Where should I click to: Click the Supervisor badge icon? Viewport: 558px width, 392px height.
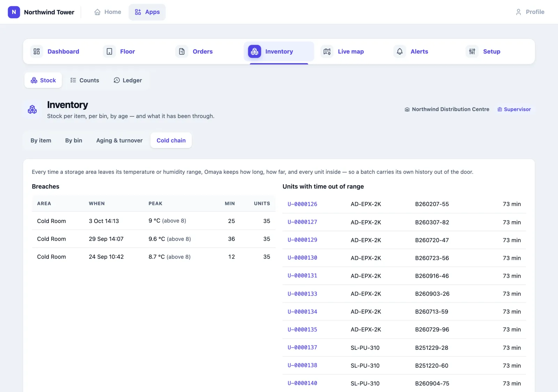500,109
